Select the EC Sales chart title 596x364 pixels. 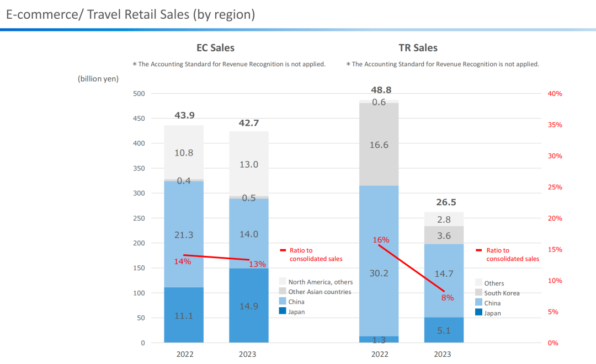(x=215, y=48)
